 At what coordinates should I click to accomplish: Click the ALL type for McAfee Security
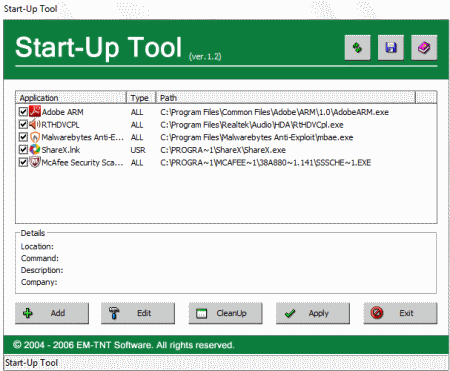pyautogui.click(x=137, y=163)
